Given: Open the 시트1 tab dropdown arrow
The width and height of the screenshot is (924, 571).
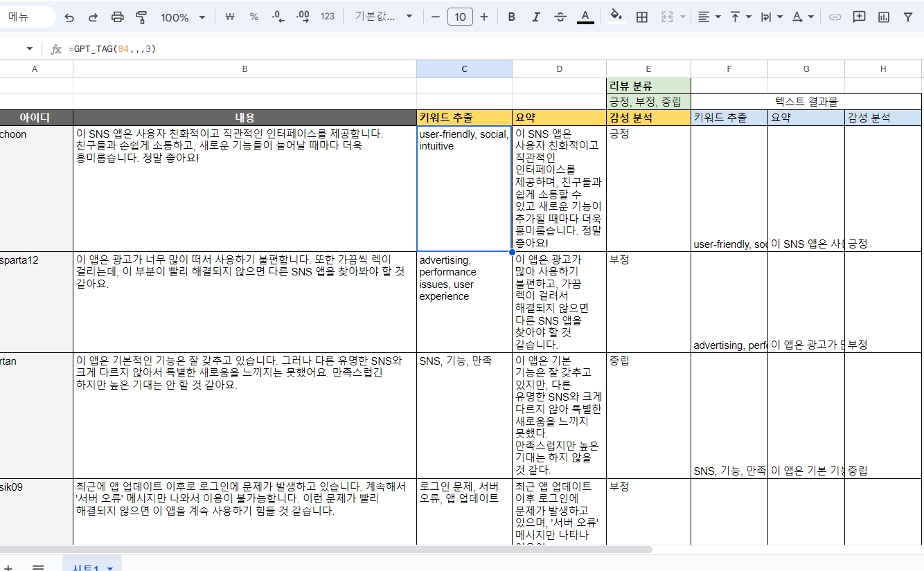Looking at the screenshot, I should coord(109,568).
